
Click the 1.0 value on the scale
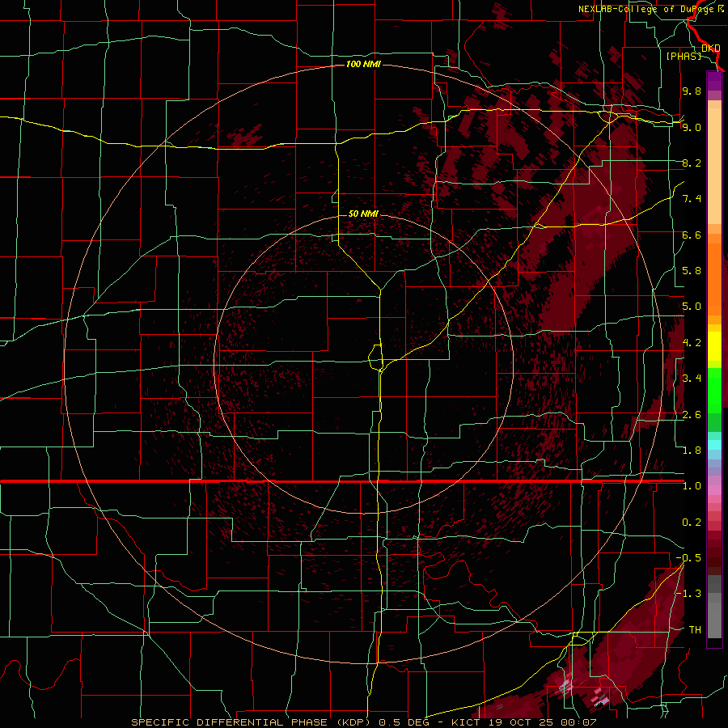(692, 486)
